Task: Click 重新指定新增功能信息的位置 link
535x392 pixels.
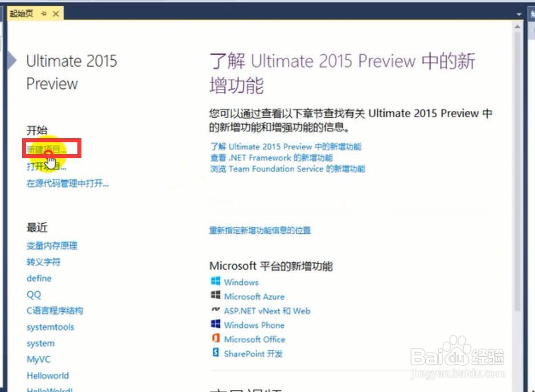Action: click(260, 230)
